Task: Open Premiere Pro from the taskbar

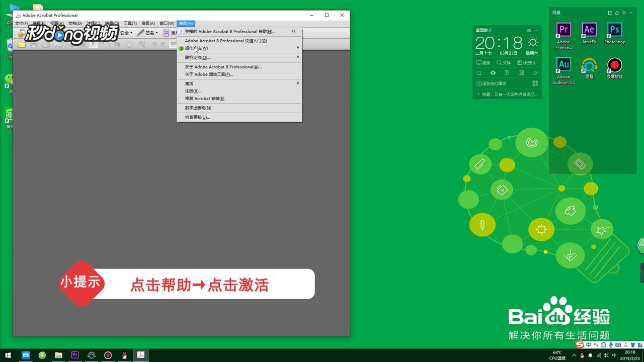Action: pos(75,355)
